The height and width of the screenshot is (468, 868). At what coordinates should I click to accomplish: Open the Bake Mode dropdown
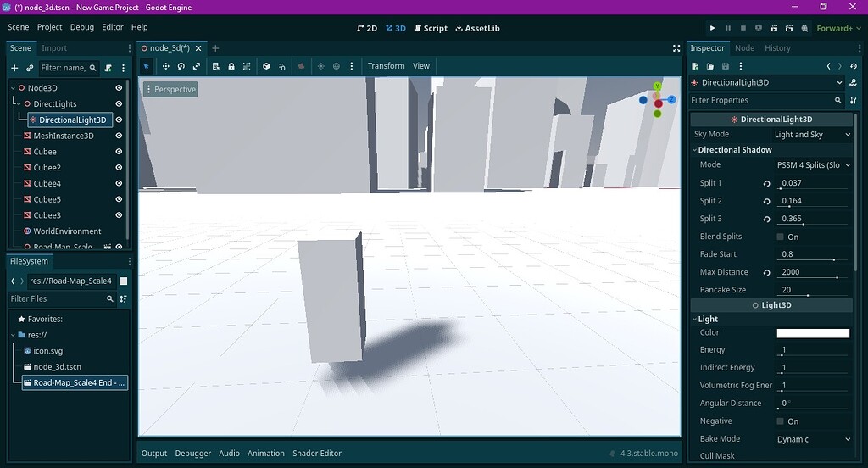coord(813,439)
